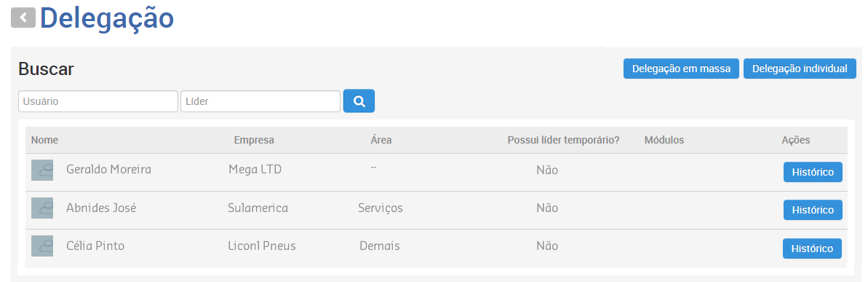Viewport: 868px width, 282px height.
Task: Open Delegação em massa
Action: [x=681, y=68]
